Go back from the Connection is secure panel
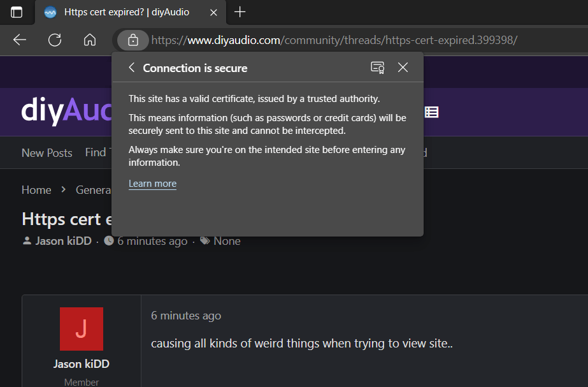This screenshot has height=387, width=588. (132, 68)
